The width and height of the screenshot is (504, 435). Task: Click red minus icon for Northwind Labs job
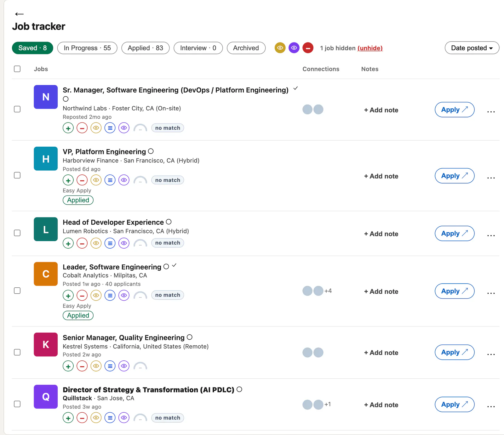pyautogui.click(x=82, y=128)
